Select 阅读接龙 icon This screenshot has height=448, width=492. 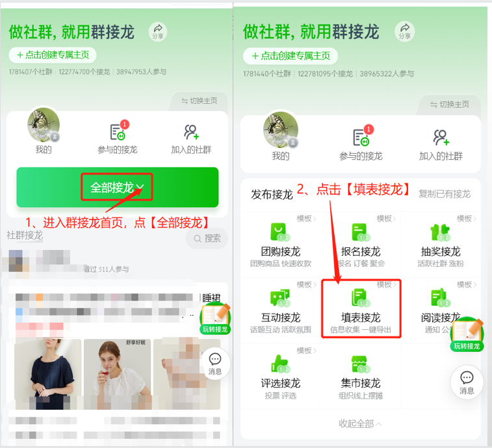[440, 298]
